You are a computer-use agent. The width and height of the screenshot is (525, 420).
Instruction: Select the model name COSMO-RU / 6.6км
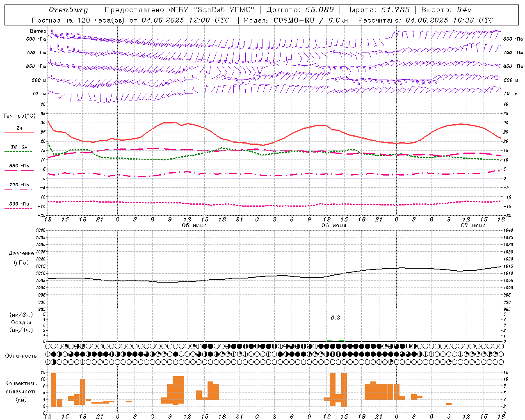[310, 20]
